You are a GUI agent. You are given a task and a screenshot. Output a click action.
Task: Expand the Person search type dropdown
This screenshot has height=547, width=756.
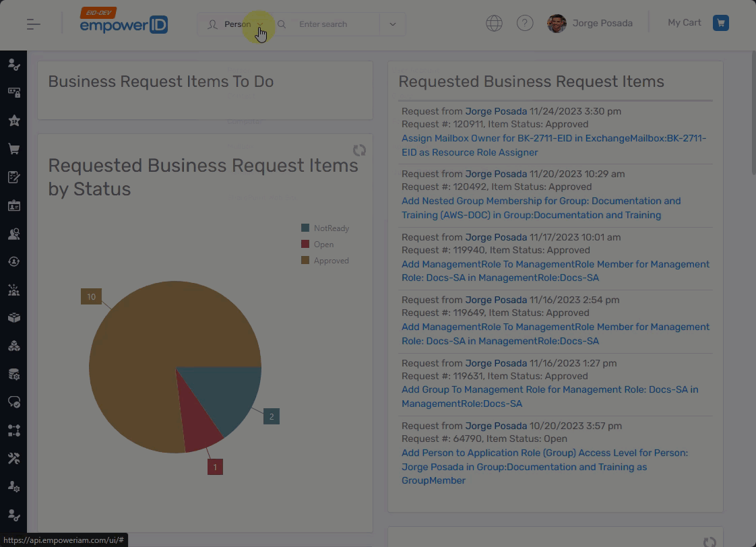click(237, 24)
